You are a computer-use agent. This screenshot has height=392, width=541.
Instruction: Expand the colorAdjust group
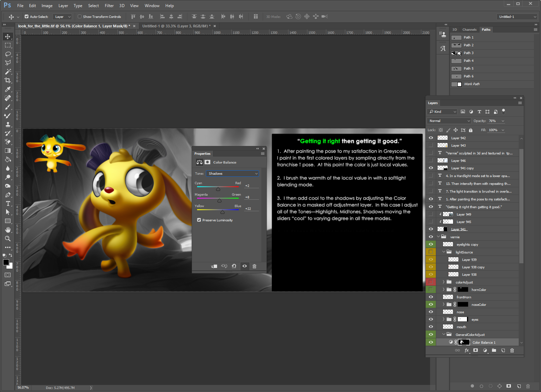coord(444,282)
